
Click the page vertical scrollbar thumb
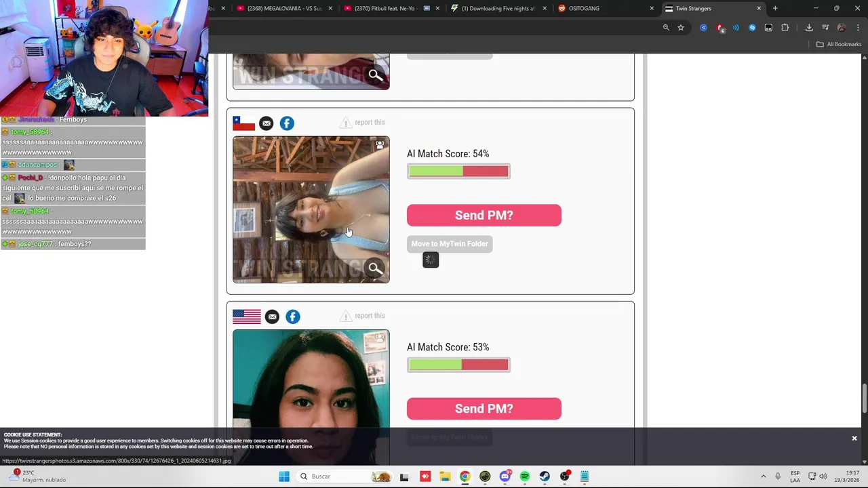pos(864,398)
